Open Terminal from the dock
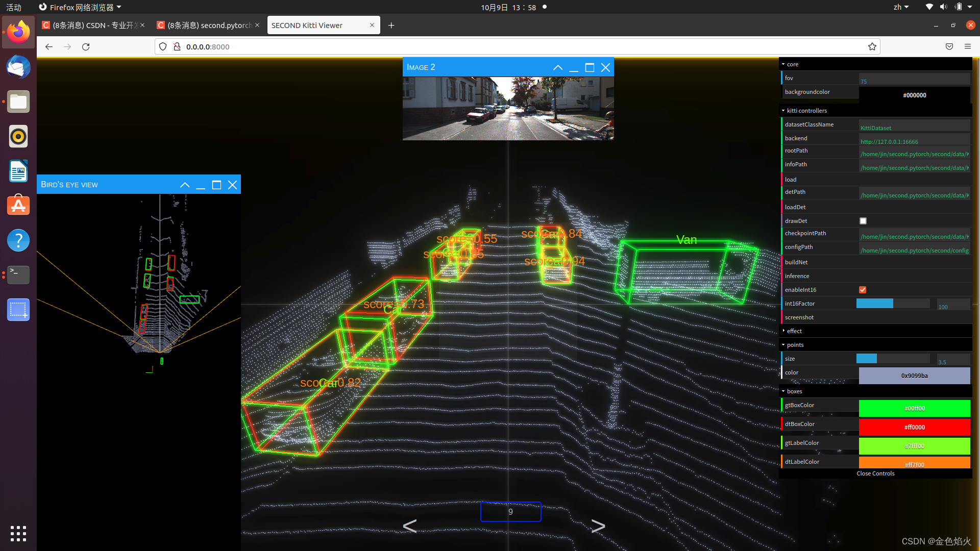The width and height of the screenshot is (980, 551). (18, 275)
